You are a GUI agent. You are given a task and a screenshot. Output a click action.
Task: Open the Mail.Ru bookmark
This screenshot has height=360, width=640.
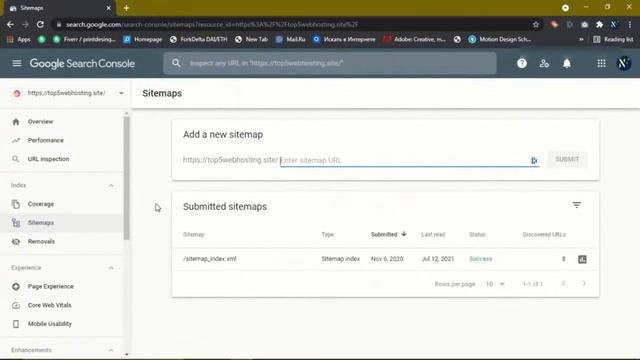click(291, 39)
